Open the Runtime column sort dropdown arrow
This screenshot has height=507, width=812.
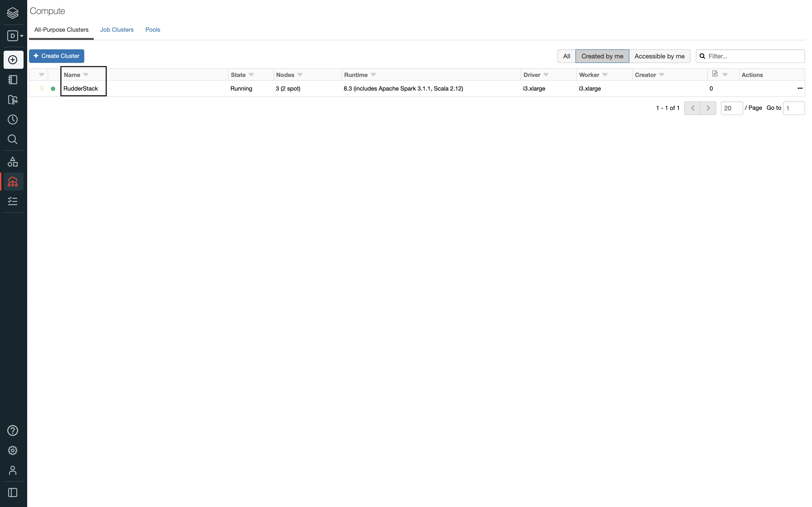pyautogui.click(x=373, y=75)
